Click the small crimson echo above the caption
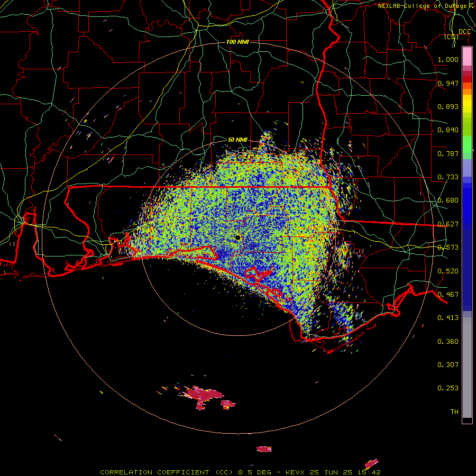The width and height of the screenshot is (476, 476). coord(264,449)
